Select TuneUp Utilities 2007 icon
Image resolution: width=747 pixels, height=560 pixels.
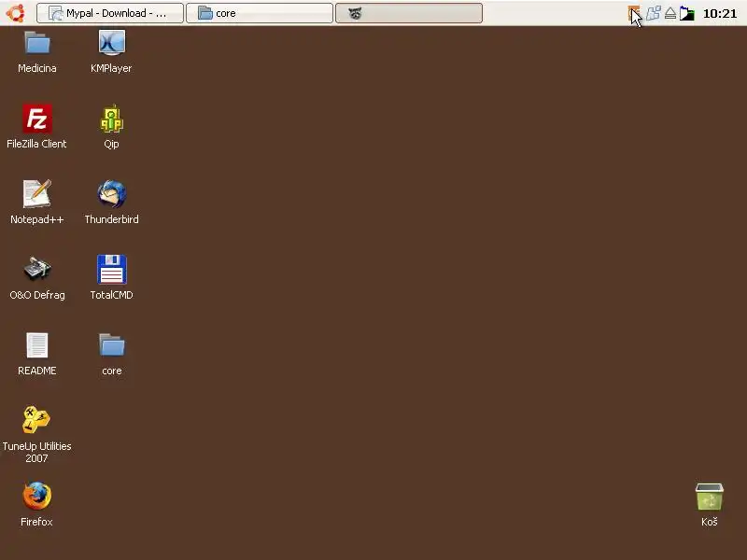(x=36, y=419)
